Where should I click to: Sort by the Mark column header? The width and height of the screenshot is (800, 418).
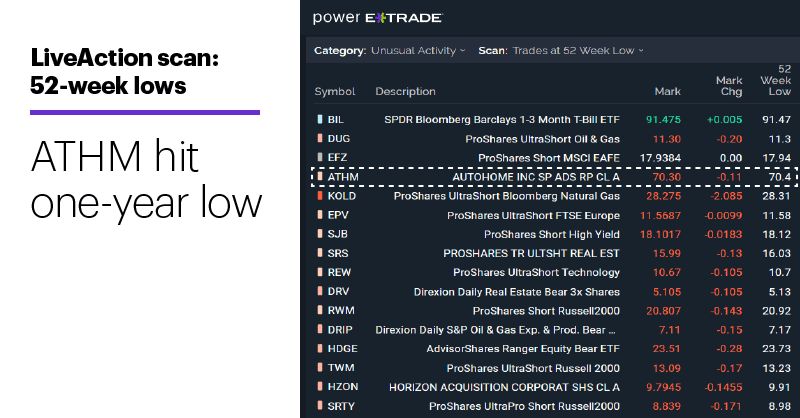[x=667, y=91]
